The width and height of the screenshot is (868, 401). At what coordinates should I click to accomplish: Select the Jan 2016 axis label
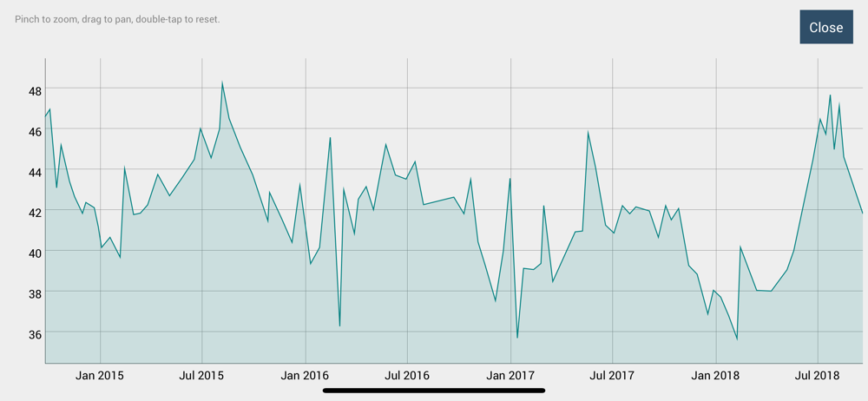(305, 376)
